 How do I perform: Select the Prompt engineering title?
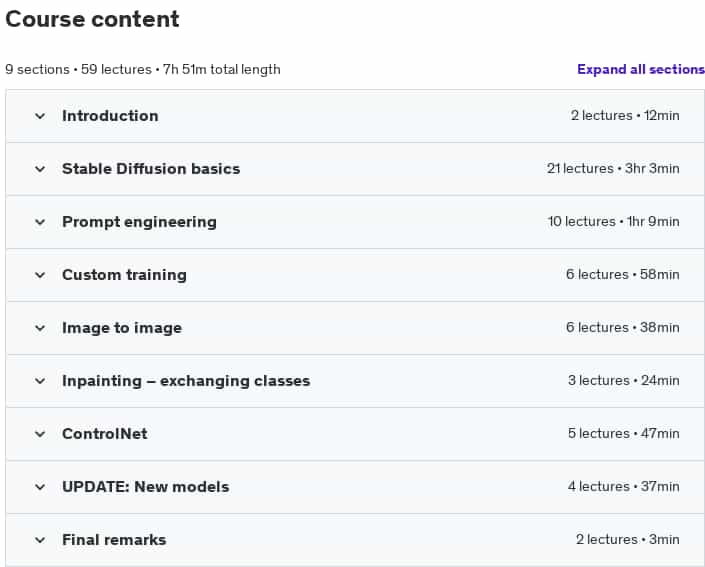(x=139, y=222)
